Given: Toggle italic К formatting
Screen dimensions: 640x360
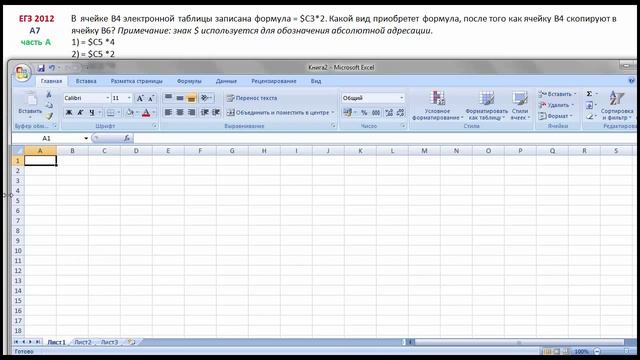Looking at the screenshot, I should [x=80, y=112].
